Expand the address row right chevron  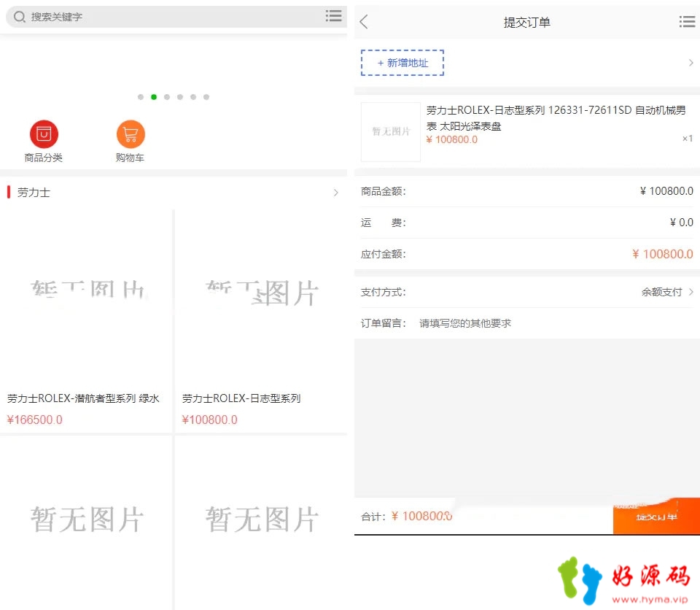(691, 63)
